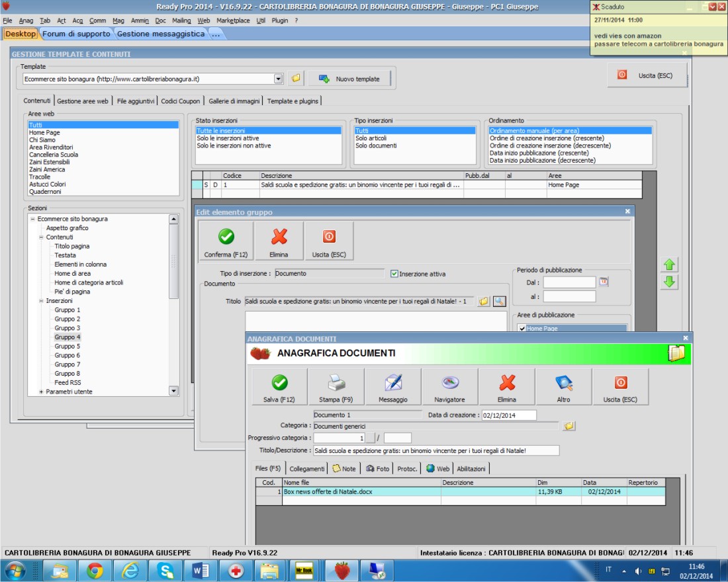Image resolution: width=728 pixels, height=582 pixels.
Task: Switch to Gestione aree web tab
Action: point(83,101)
